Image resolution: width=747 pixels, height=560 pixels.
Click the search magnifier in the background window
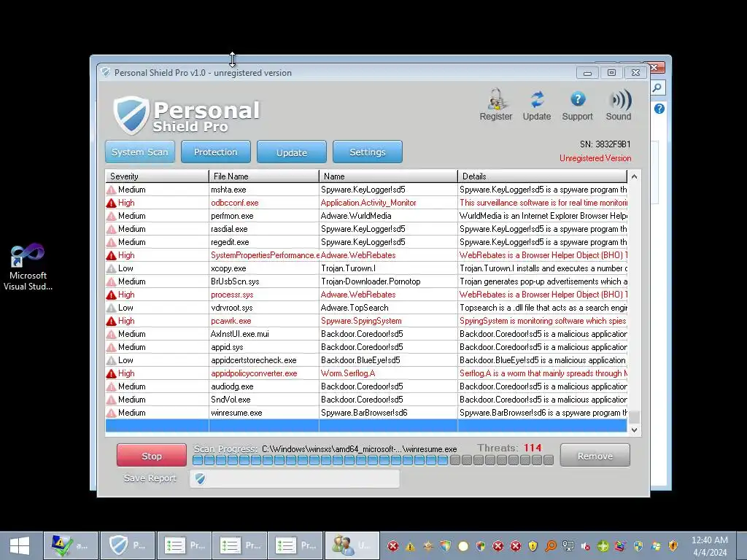(x=657, y=87)
